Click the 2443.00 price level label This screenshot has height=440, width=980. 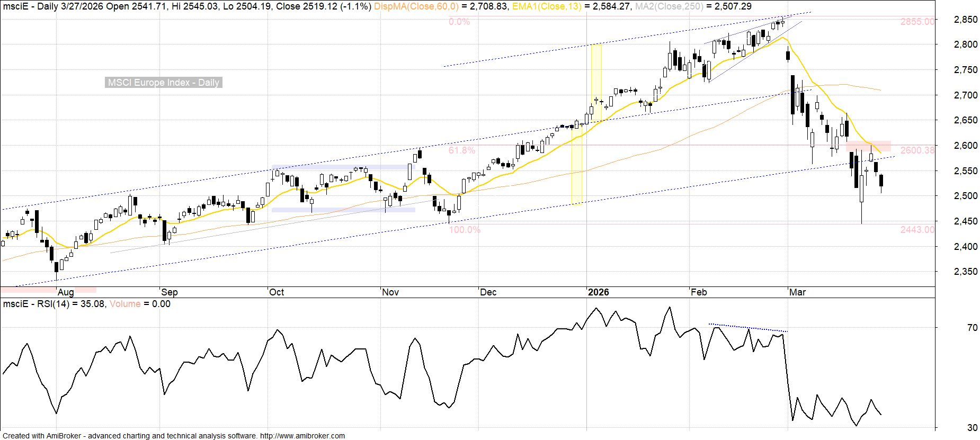pos(917,230)
